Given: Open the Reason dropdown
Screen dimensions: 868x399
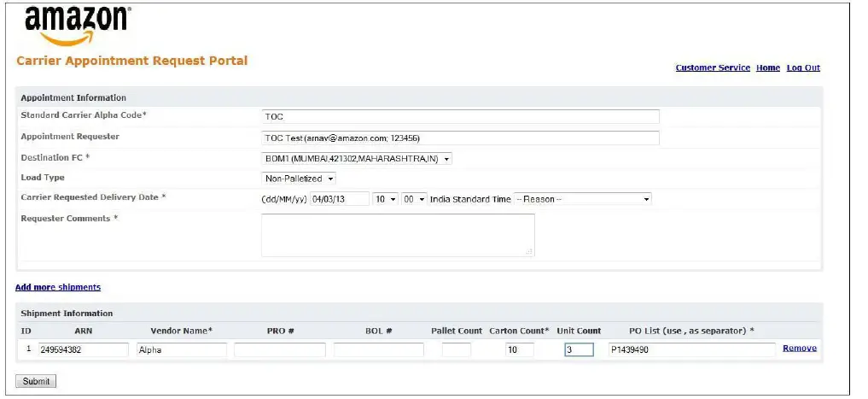Looking at the screenshot, I should pos(582,199).
